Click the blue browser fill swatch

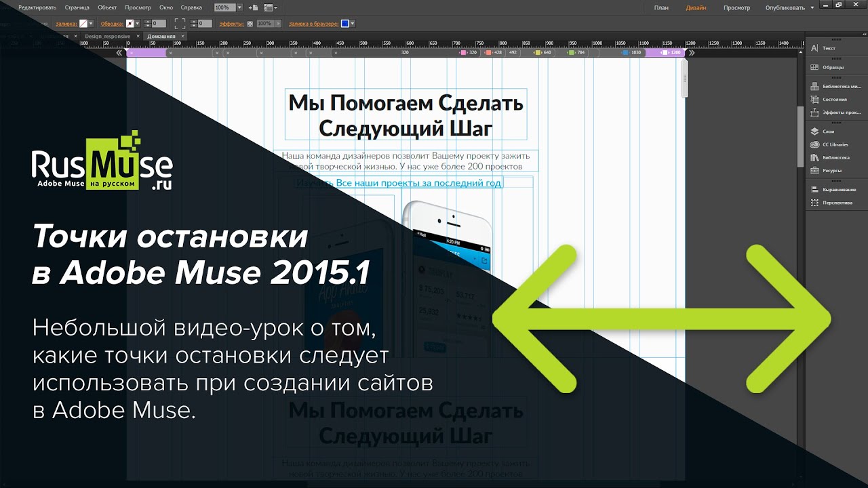pos(344,24)
